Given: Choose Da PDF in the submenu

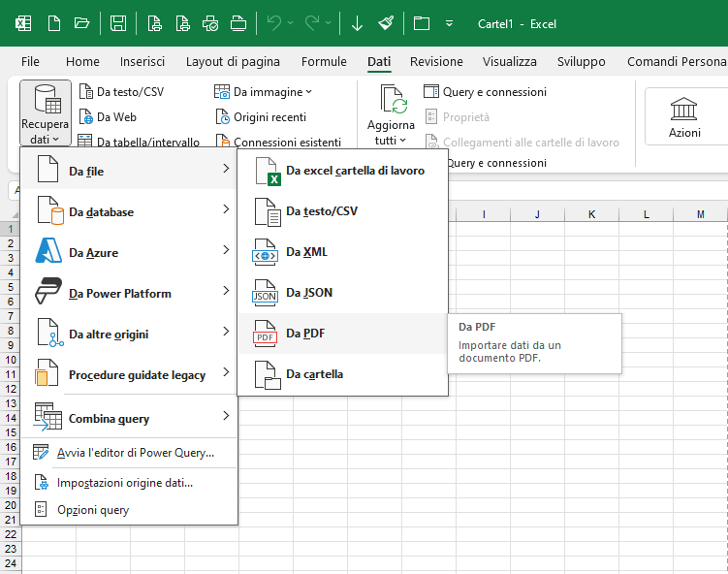Looking at the screenshot, I should coord(343,334).
